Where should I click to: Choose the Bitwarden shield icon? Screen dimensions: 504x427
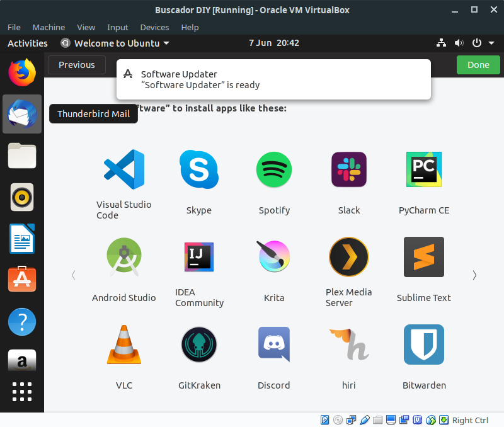pyautogui.click(x=423, y=344)
